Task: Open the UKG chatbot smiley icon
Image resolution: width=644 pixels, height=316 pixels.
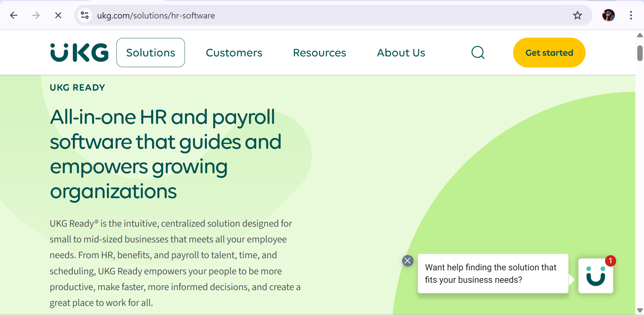Action: pyautogui.click(x=596, y=276)
